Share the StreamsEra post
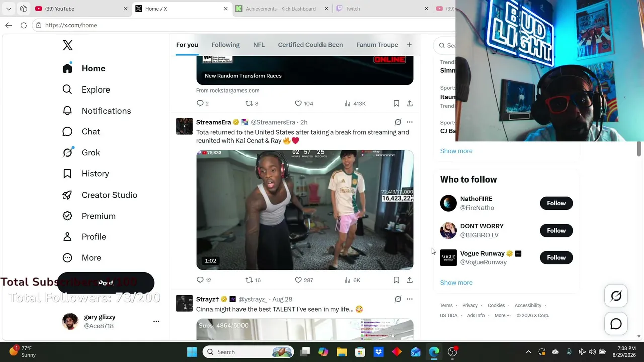 coord(410,280)
